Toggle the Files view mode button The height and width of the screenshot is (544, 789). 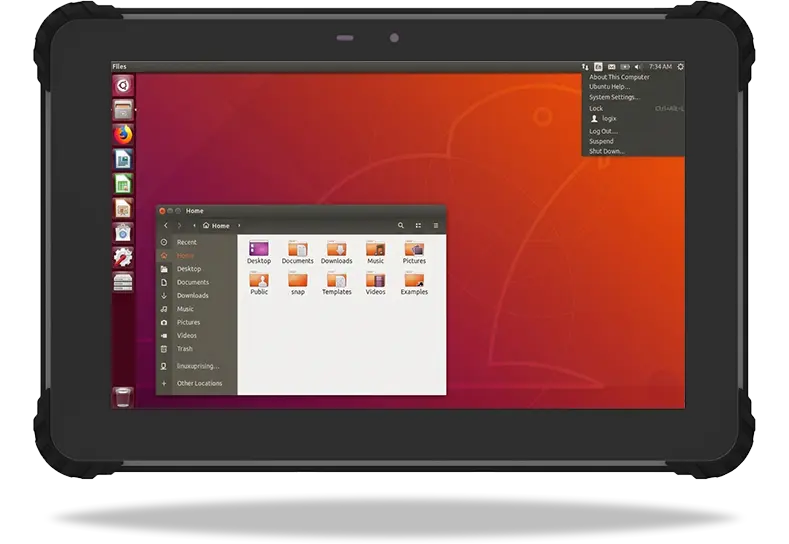(x=418, y=226)
